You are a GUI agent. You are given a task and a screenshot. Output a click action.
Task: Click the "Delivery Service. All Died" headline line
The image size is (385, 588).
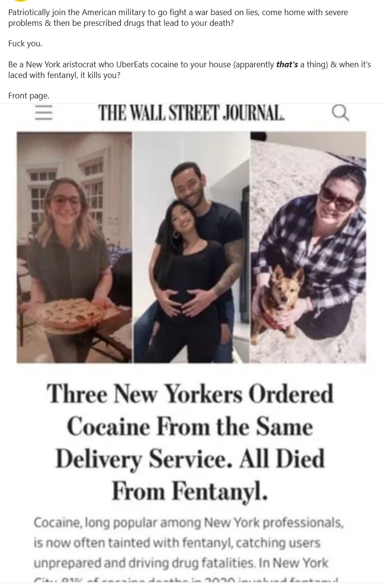click(x=190, y=459)
